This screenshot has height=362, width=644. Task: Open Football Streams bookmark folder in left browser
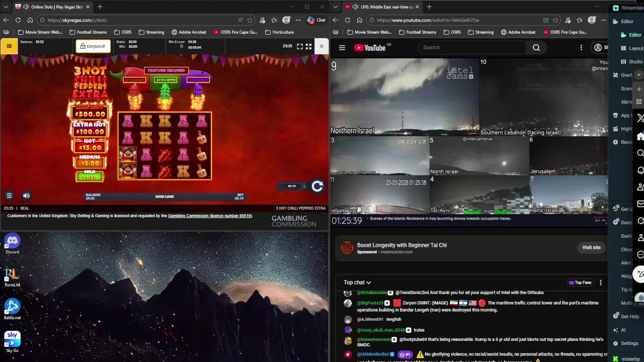tap(88, 32)
